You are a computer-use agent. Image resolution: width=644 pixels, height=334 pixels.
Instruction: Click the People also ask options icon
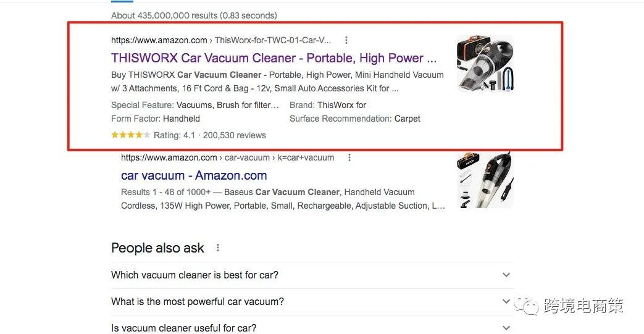point(218,248)
